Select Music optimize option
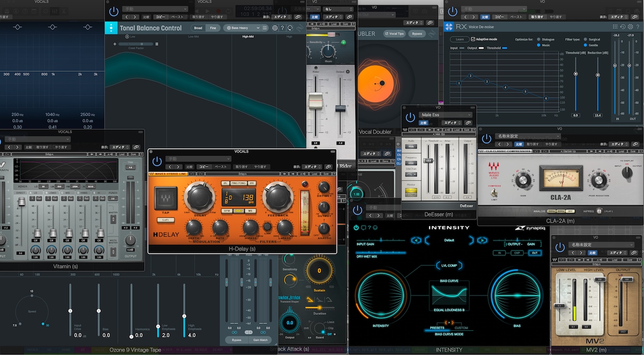Screen dimensions: 644x355 (x=538, y=45)
